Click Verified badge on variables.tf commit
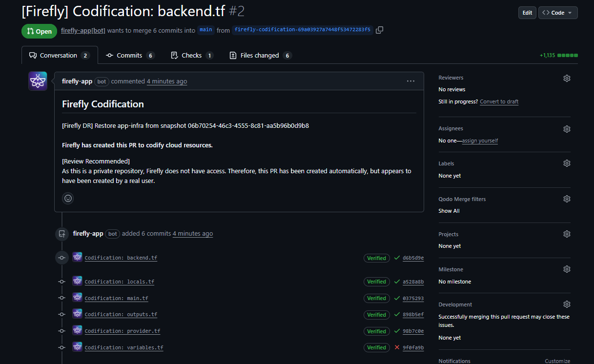Viewport: 594px width, 364px height. (x=377, y=347)
